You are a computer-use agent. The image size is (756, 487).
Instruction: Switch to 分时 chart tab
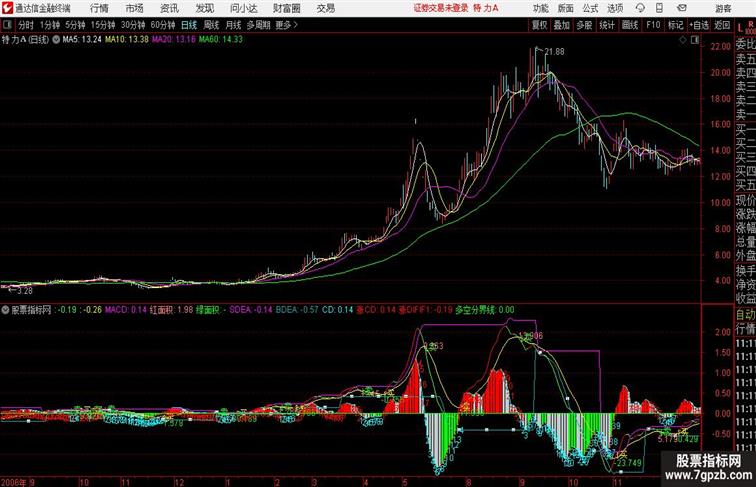point(26,25)
